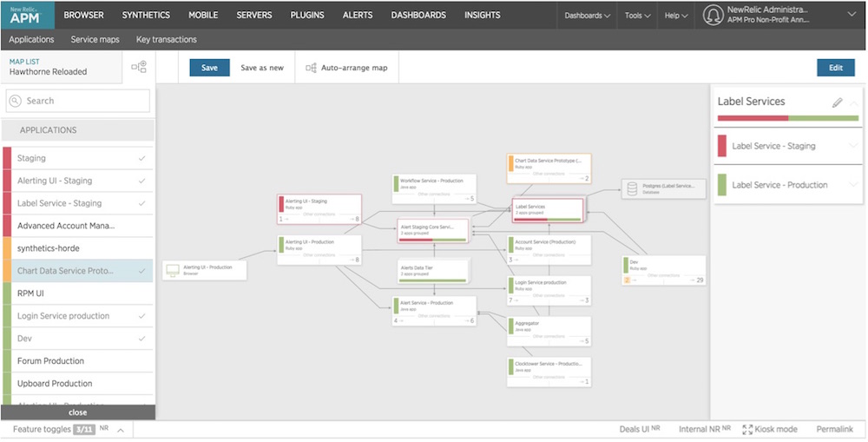Toggle the checkmark on Staging application
868x442 pixels.
point(142,158)
